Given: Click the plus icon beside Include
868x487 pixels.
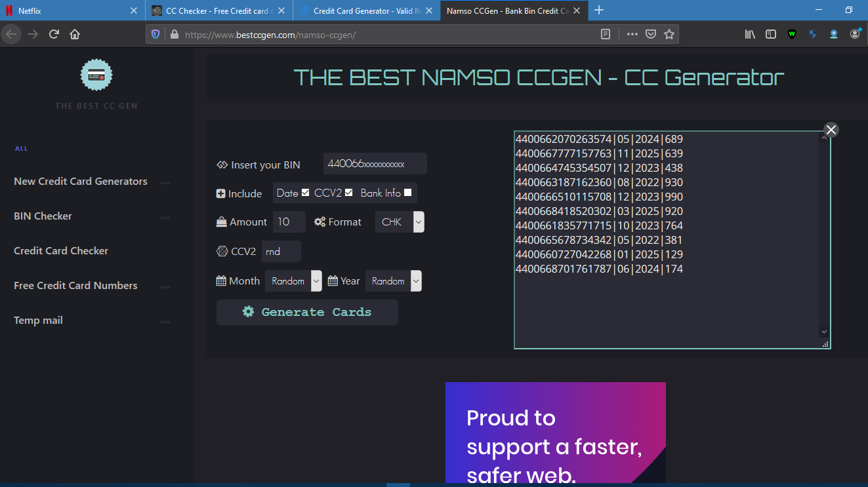Looking at the screenshot, I should click(x=220, y=193).
